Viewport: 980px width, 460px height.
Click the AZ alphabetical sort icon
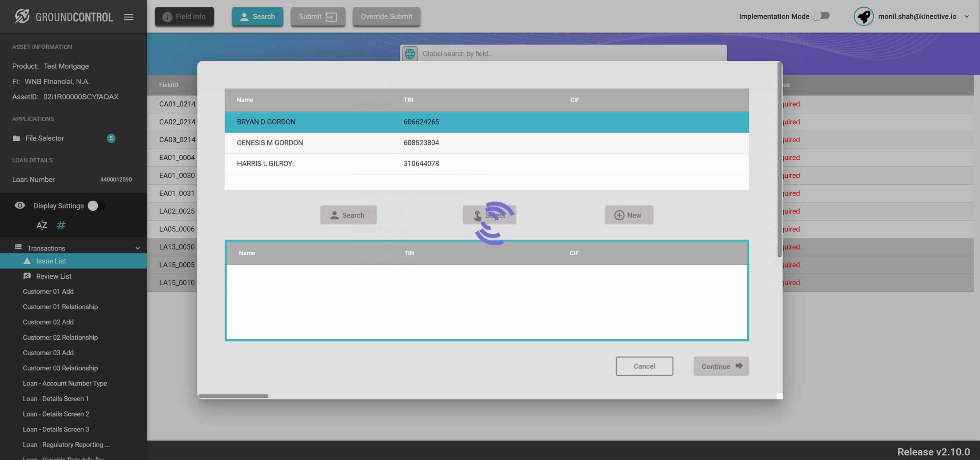click(x=42, y=225)
